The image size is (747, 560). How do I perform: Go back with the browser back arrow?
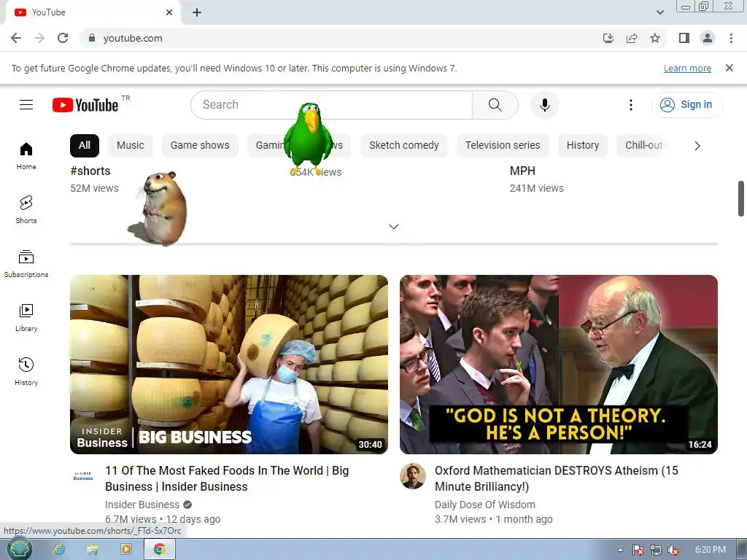tap(16, 38)
